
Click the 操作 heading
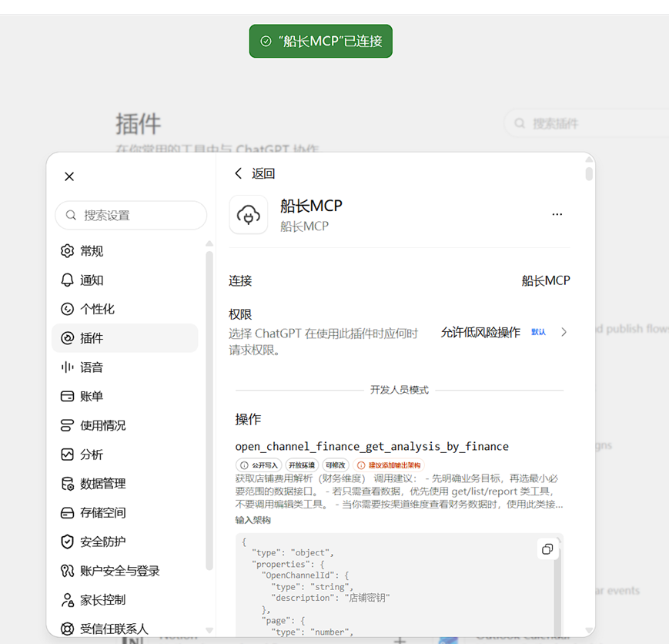248,419
